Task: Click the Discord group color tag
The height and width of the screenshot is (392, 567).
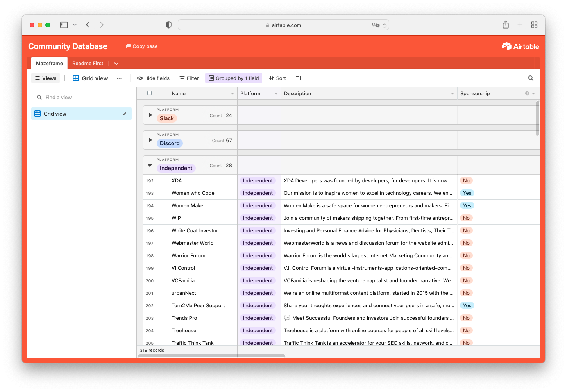Action: coord(170,143)
